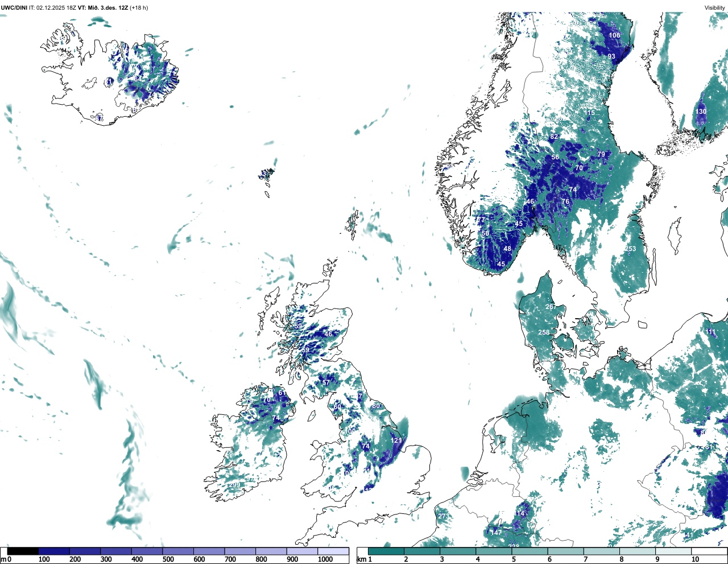
Task: Click the '61' value in Northern Ireland
Action: click(x=282, y=393)
